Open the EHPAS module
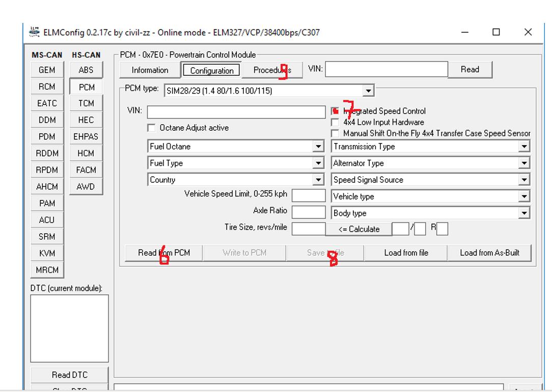 click(x=86, y=136)
